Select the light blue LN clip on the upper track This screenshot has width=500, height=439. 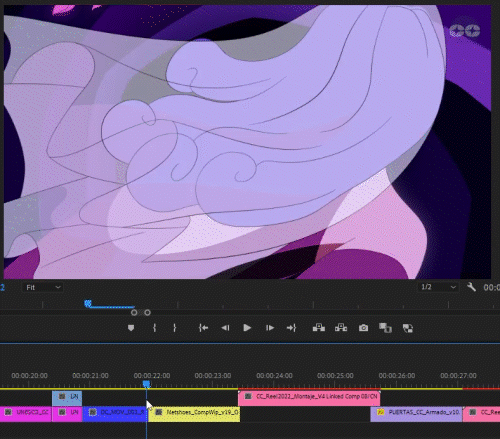(67, 398)
